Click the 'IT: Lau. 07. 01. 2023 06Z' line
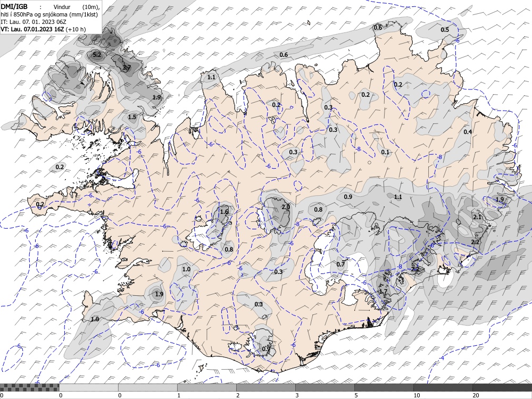The height and width of the screenshot is (399, 532). 34,22
